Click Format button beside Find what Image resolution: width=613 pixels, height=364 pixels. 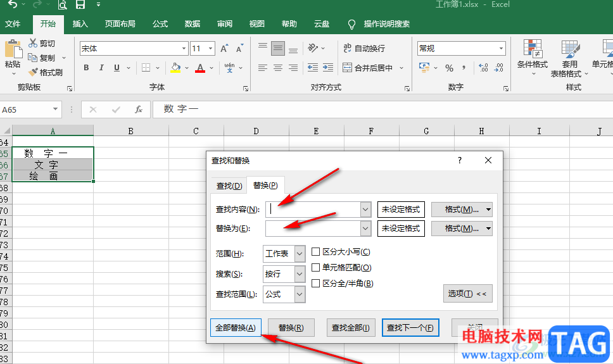pos(461,210)
